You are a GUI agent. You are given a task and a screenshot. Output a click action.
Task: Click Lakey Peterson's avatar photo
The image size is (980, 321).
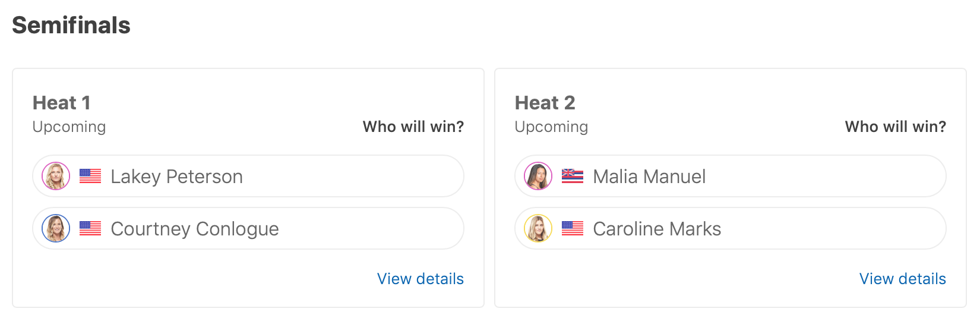pyautogui.click(x=56, y=176)
